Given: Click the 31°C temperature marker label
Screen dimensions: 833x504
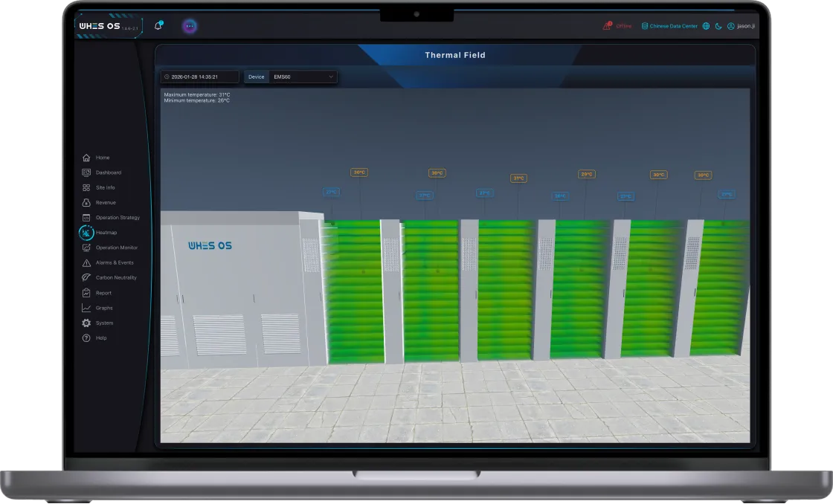Looking at the screenshot, I should click(x=518, y=178).
